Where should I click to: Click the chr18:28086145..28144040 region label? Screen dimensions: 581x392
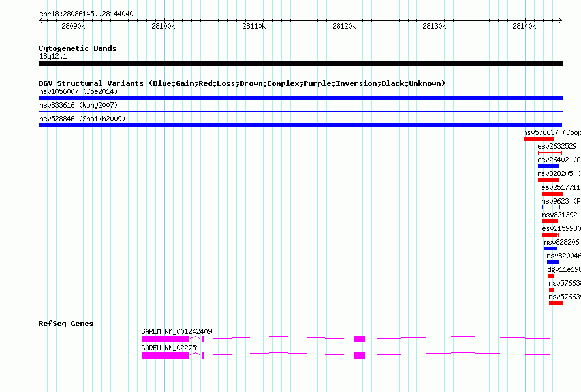(x=86, y=14)
